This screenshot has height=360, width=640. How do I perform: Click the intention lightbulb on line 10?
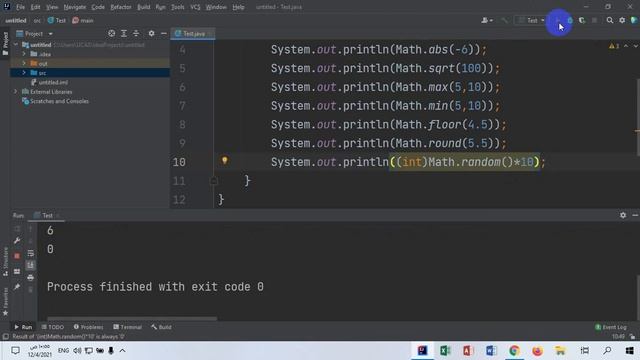(224, 160)
